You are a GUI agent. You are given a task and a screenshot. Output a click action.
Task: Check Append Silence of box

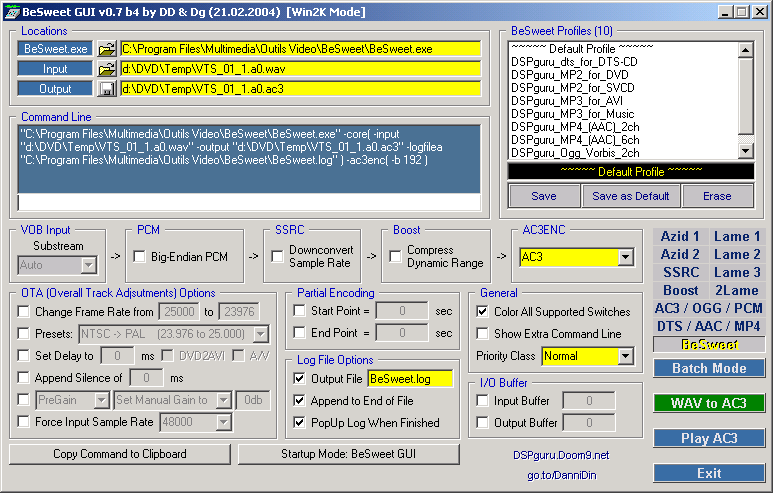(23, 378)
